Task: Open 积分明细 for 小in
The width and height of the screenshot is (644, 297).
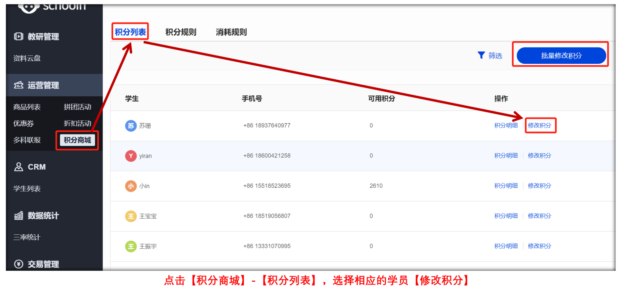Action: click(x=506, y=186)
